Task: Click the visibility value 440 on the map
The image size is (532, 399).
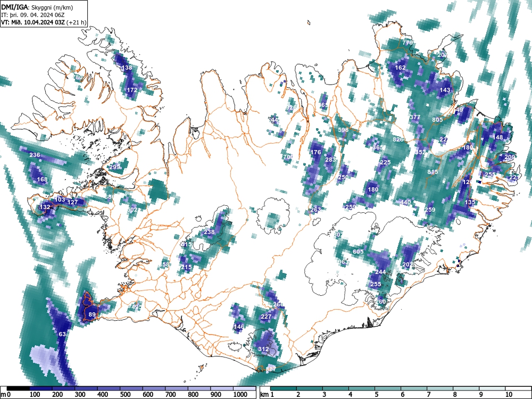Action: click(x=405, y=202)
